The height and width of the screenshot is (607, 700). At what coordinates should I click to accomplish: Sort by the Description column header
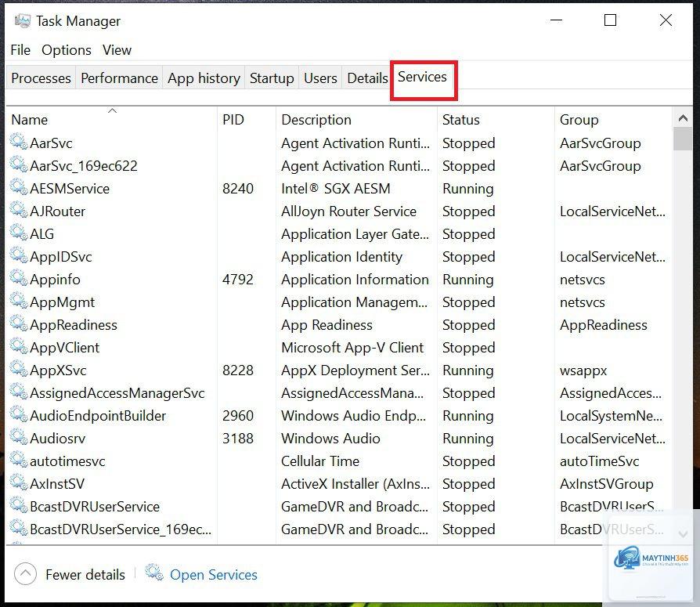(357, 120)
